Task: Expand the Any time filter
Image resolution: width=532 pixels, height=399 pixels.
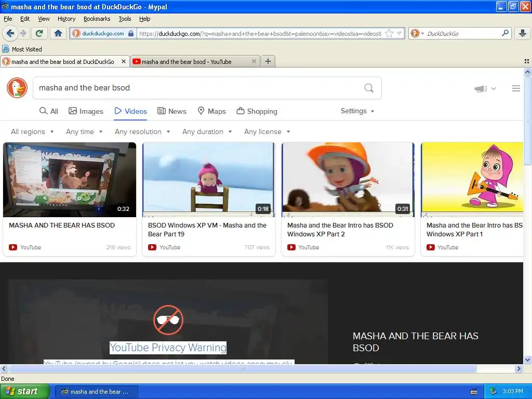Action: [x=84, y=131]
